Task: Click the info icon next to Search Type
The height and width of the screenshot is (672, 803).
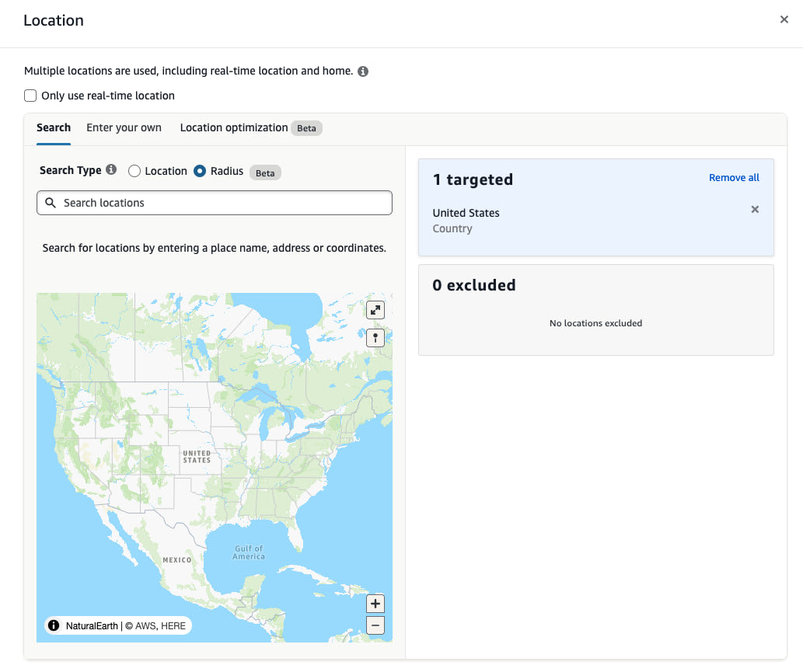Action: tap(111, 170)
